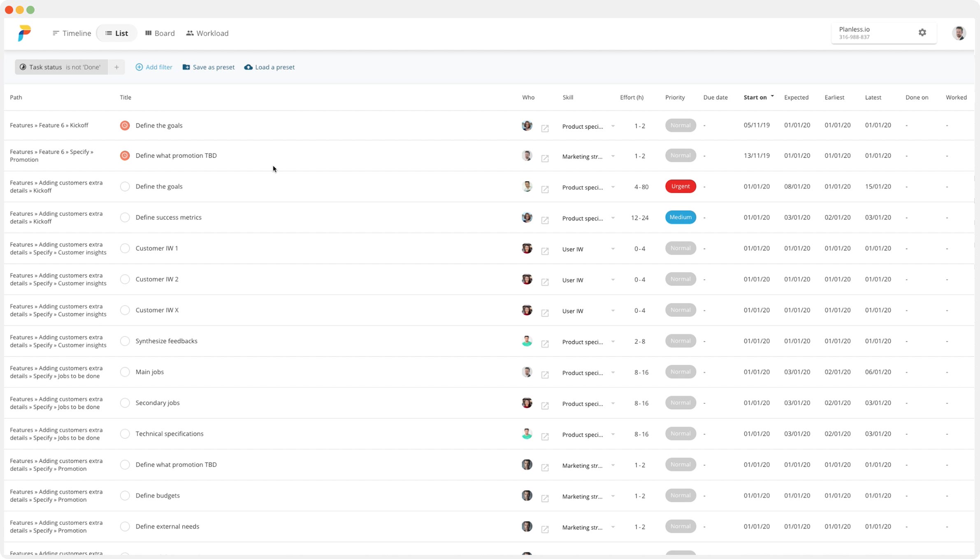Open the user profile avatar in the top right

click(x=959, y=33)
